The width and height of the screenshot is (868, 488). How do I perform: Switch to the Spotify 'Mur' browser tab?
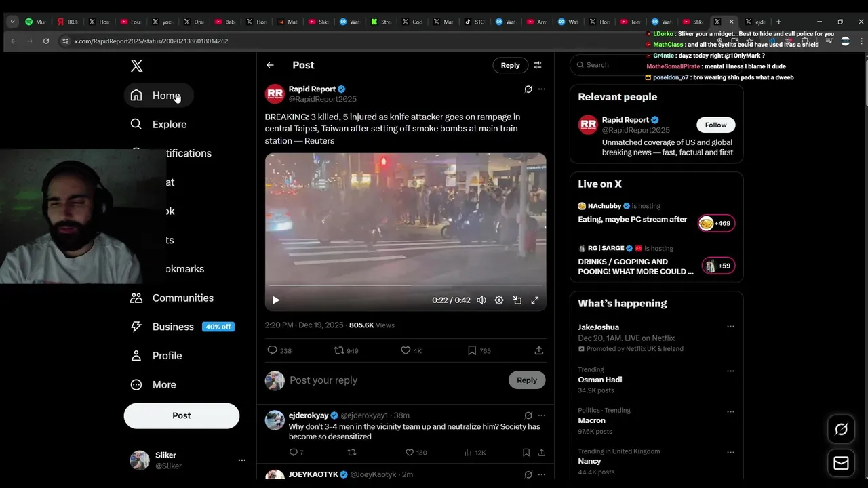click(35, 22)
